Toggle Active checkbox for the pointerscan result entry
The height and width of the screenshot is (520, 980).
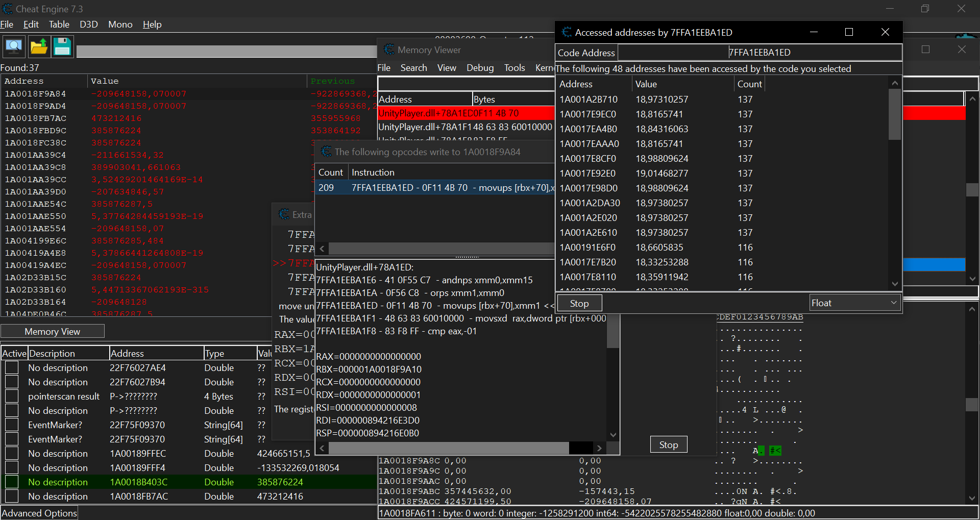(x=12, y=397)
